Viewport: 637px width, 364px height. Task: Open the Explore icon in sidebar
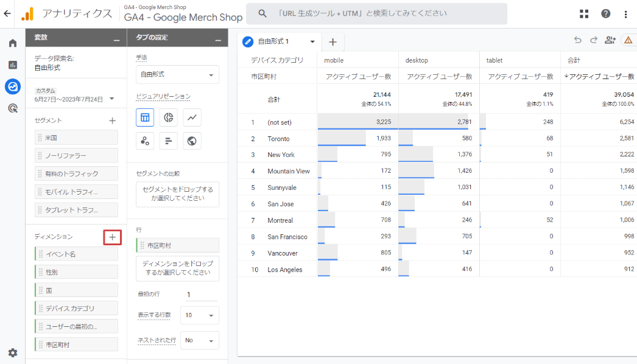tap(13, 86)
